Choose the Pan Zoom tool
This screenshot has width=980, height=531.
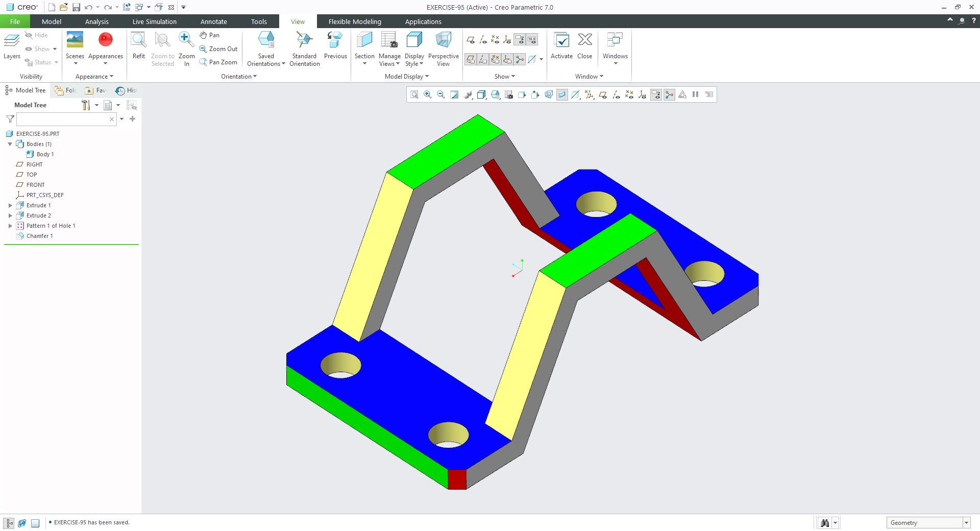click(218, 62)
